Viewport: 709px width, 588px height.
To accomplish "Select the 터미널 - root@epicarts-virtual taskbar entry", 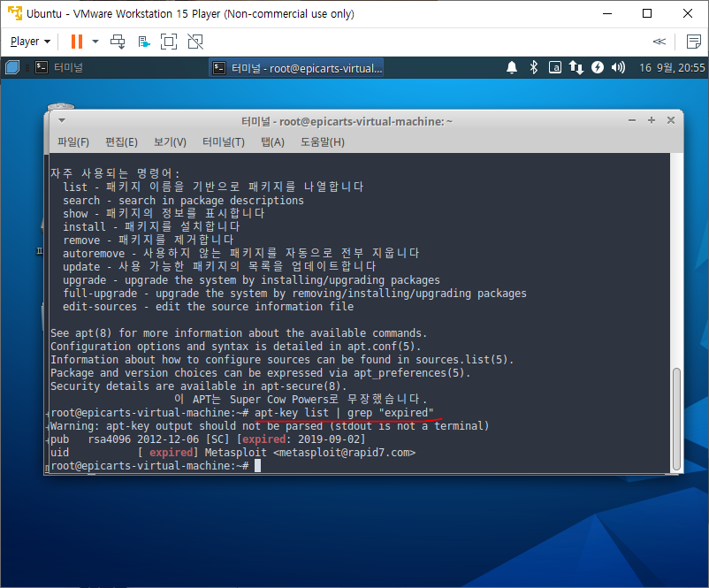I will 297,68.
